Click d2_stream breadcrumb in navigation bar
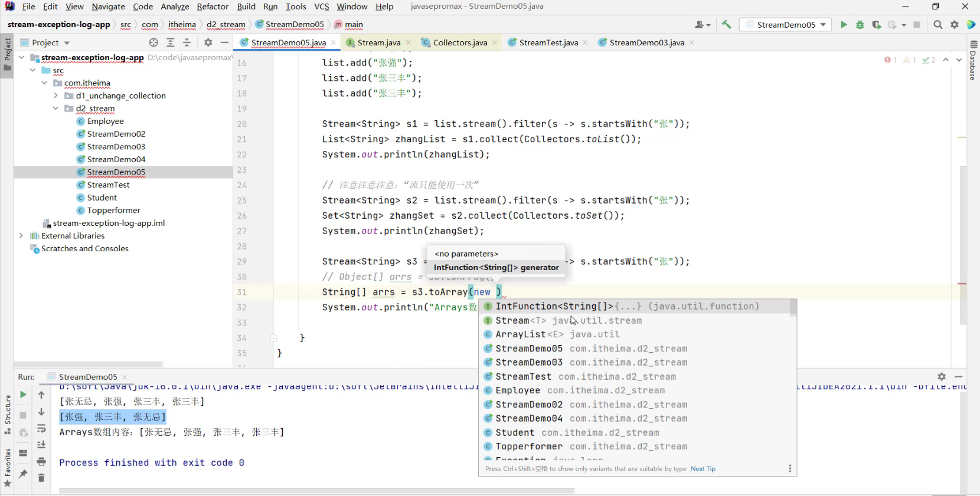Image resolution: width=980 pixels, height=496 pixels. point(226,25)
